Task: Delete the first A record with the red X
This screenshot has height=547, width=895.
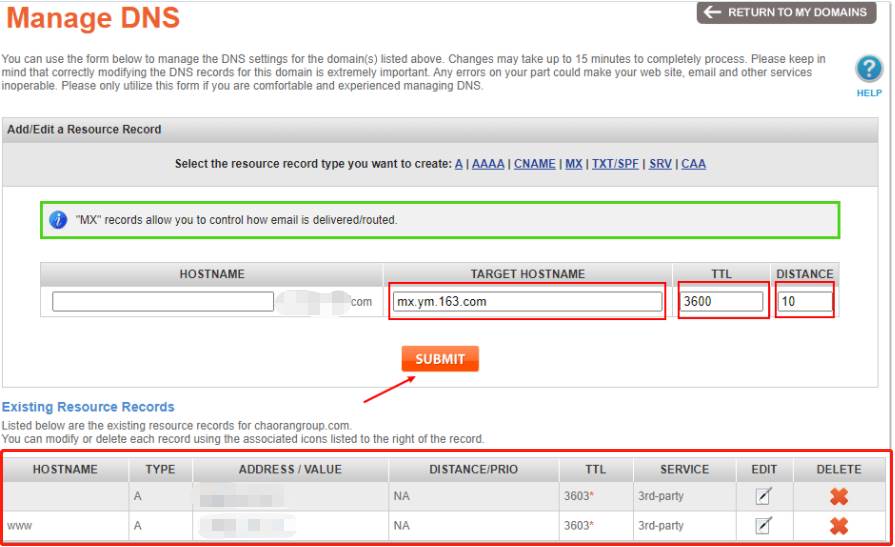Action: point(838,496)
